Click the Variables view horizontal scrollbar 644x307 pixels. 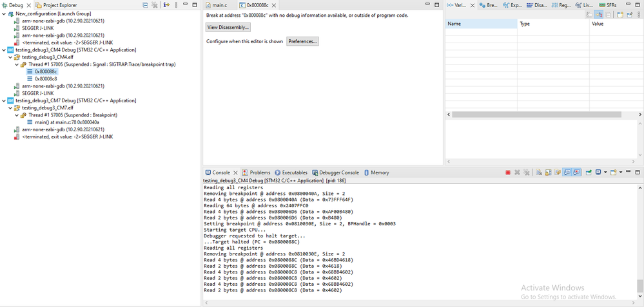[537, 115]
